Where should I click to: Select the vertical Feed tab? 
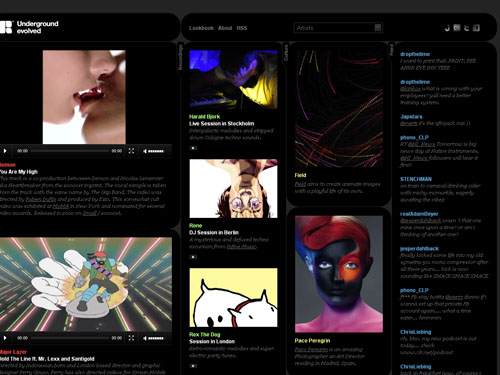(391, 50)
